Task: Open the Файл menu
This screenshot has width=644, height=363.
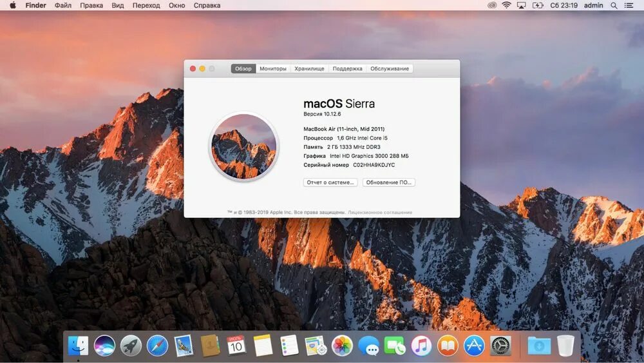Action: click(x=63, y=5)
